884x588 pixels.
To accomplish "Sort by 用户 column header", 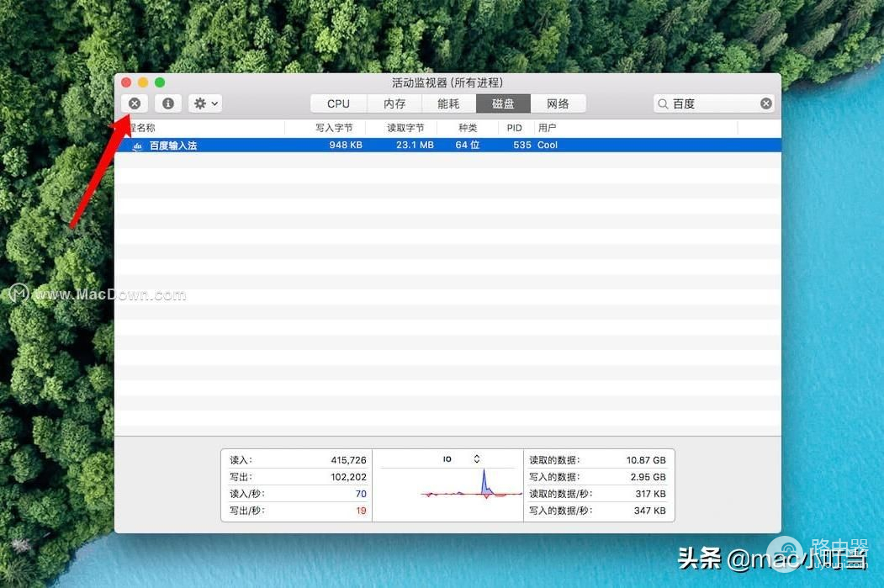I will pyautogui.click(x=548, y=128).
